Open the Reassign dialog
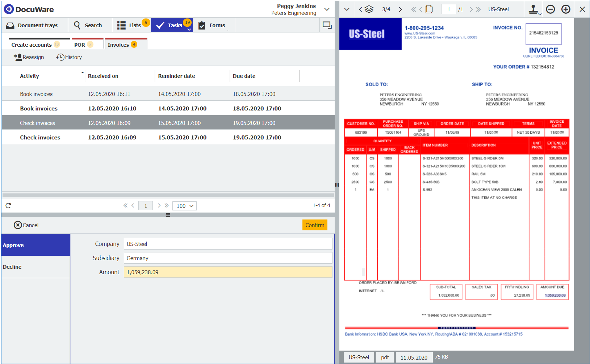Viewport: 590px width, 364px height. click(29, 57)
